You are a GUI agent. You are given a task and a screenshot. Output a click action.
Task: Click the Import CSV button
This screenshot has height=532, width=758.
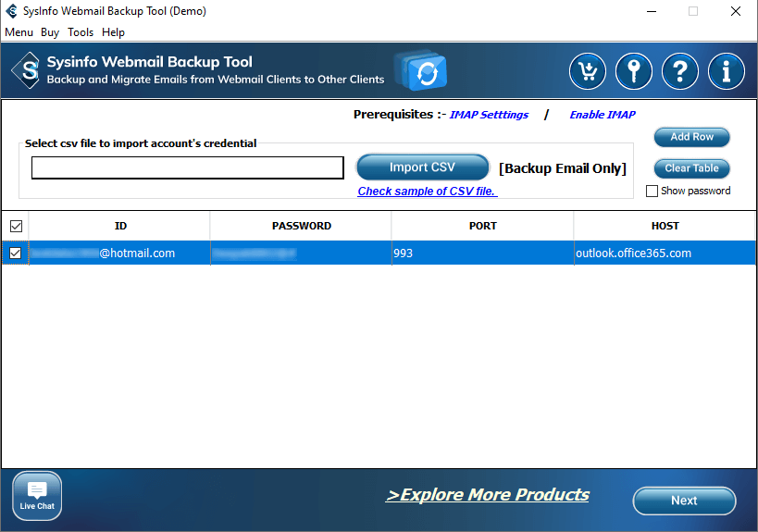pyautogui.click(x=423, y=167)
